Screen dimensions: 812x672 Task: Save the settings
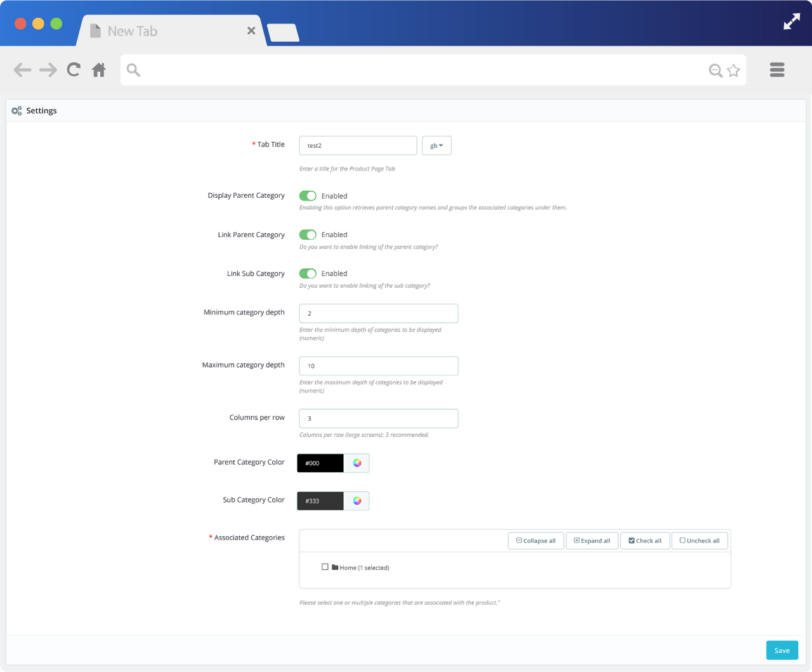(782, 650)
